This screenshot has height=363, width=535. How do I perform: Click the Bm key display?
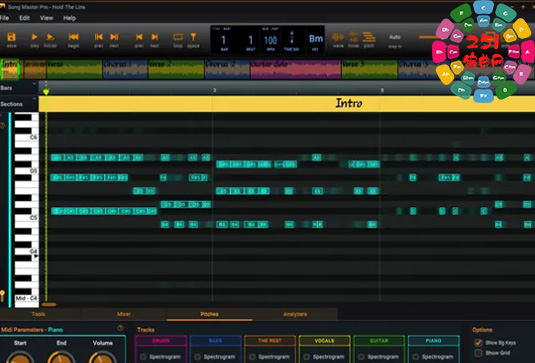[x=316, y=39]
